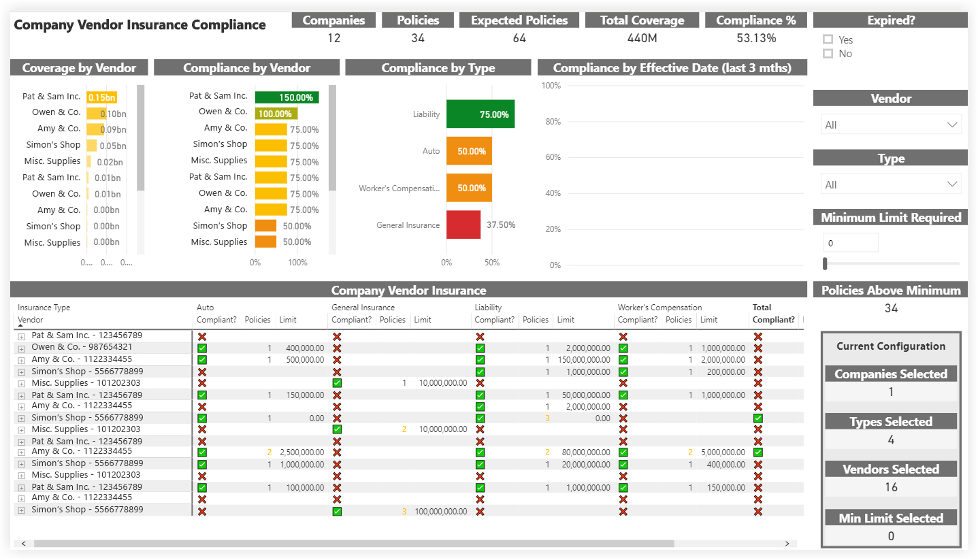Expand Simon's Shop row with 100,000,000.00 General limit
The height and width of the screenshot is (560, 978).
coord(22,510)
